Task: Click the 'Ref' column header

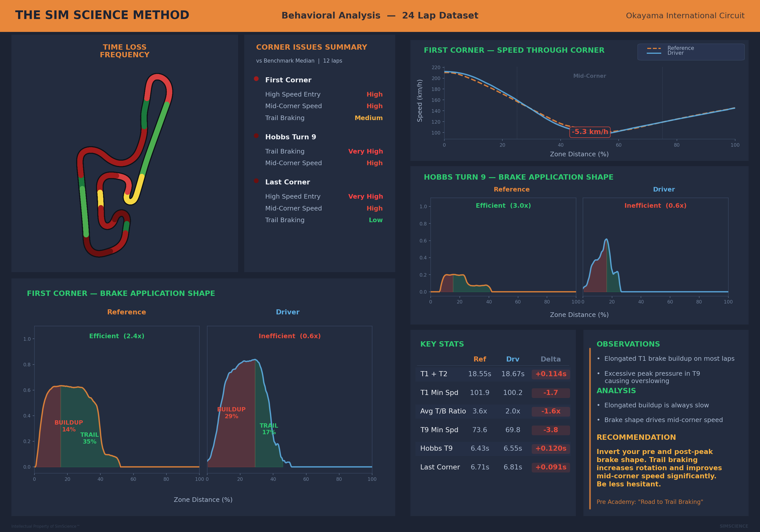Action: click(480, 359)
